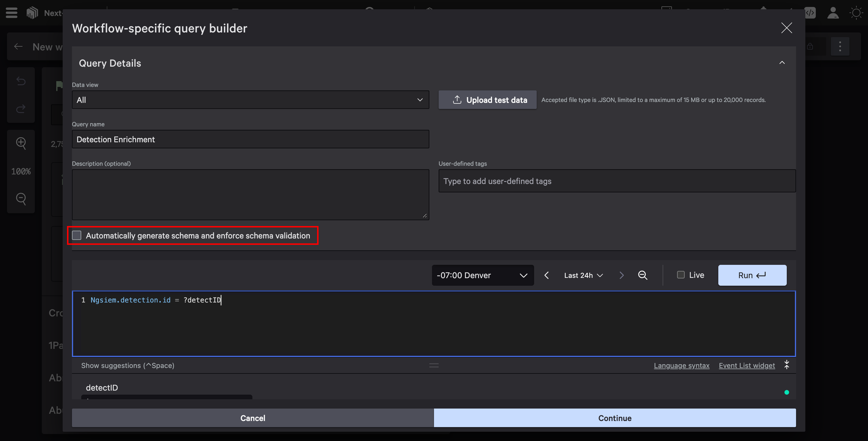Enable the Live query checkbox

tap(681, 275)
